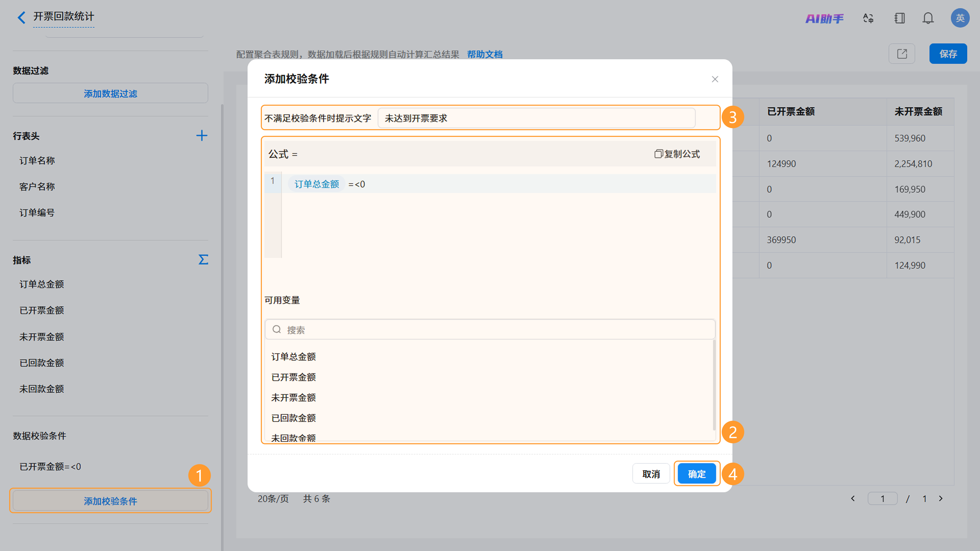This screenshot has height=551, width=980.
Task: Open the 帮助文档 link
Action: [485, 54]
